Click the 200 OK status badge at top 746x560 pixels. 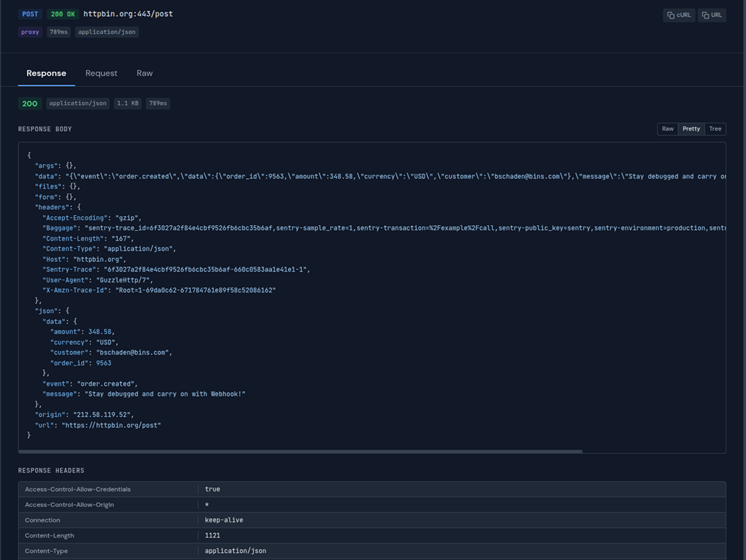coord(62,14)
